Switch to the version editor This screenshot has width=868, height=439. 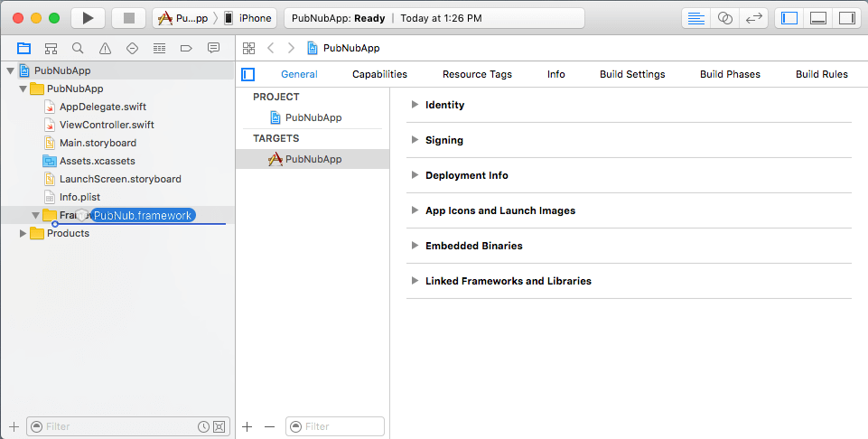pos(754,18)
